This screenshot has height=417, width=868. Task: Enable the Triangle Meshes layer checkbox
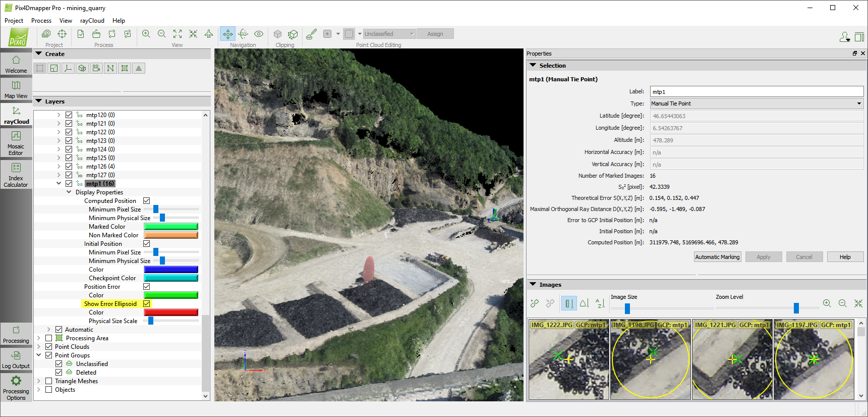click(x=49, y=381)
